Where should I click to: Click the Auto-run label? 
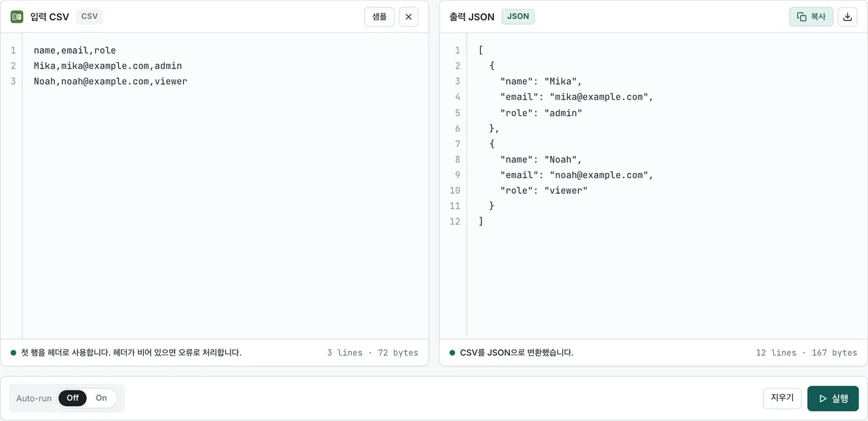pos(34,398)
